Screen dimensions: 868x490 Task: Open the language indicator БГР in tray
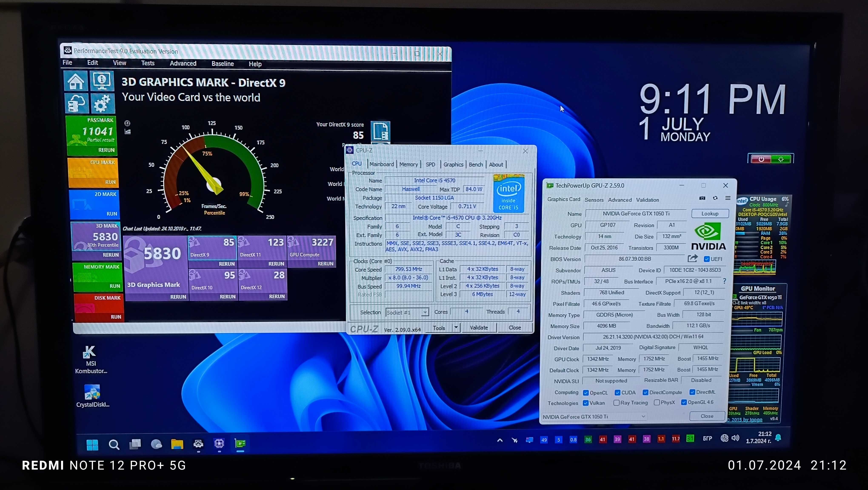point(707,439)
